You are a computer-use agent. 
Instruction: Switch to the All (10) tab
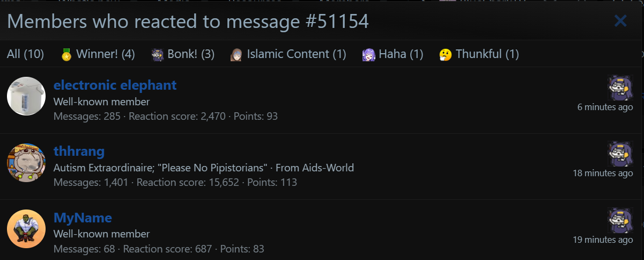25,54
